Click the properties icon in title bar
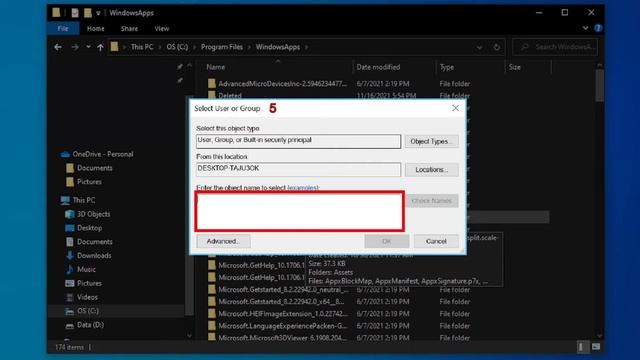 tap(75, 13)
